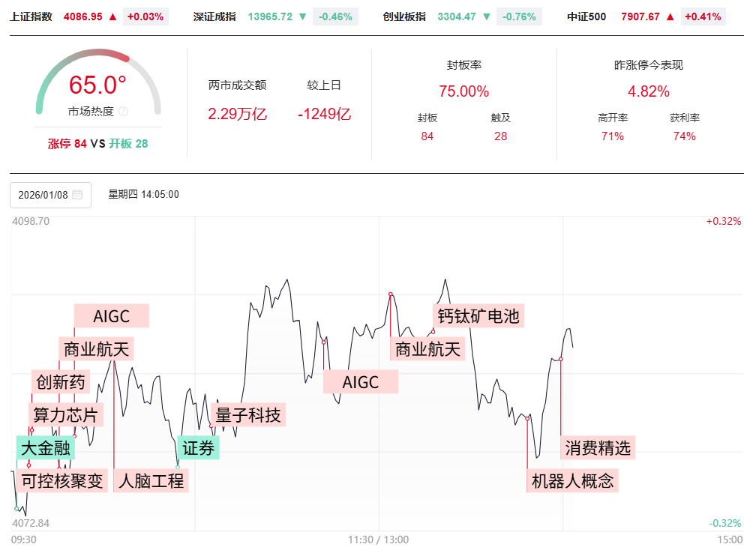Select the green 大金融 sector tag

[45, 448]
